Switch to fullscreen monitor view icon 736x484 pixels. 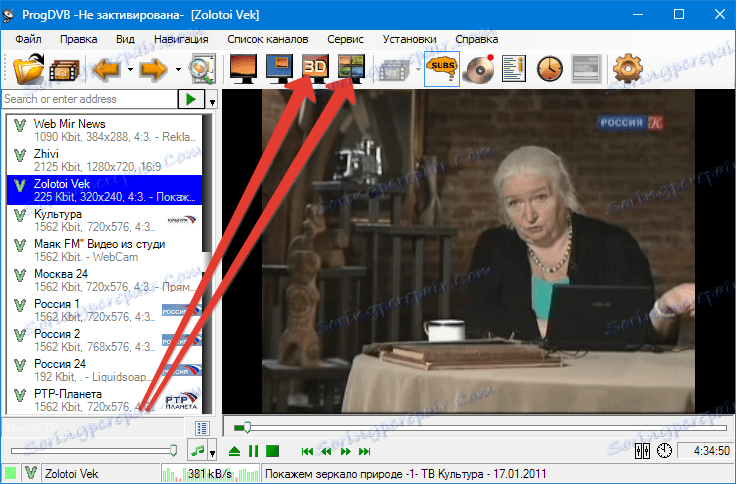[x=243, y=69]
